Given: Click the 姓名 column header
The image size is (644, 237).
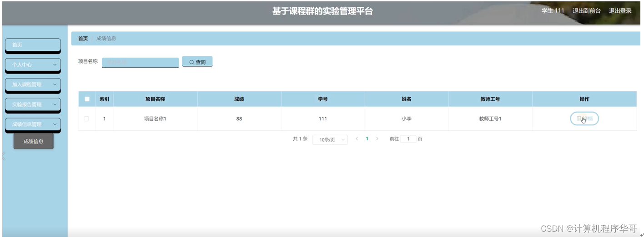Looking at the screenshot, I should [x=407, y=99].
